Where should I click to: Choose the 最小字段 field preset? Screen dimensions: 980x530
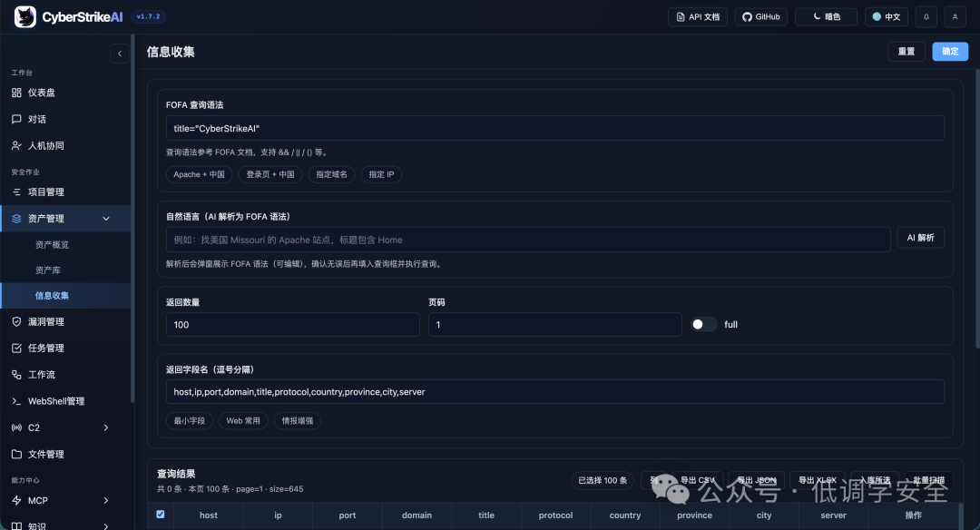tap(190, 420)
